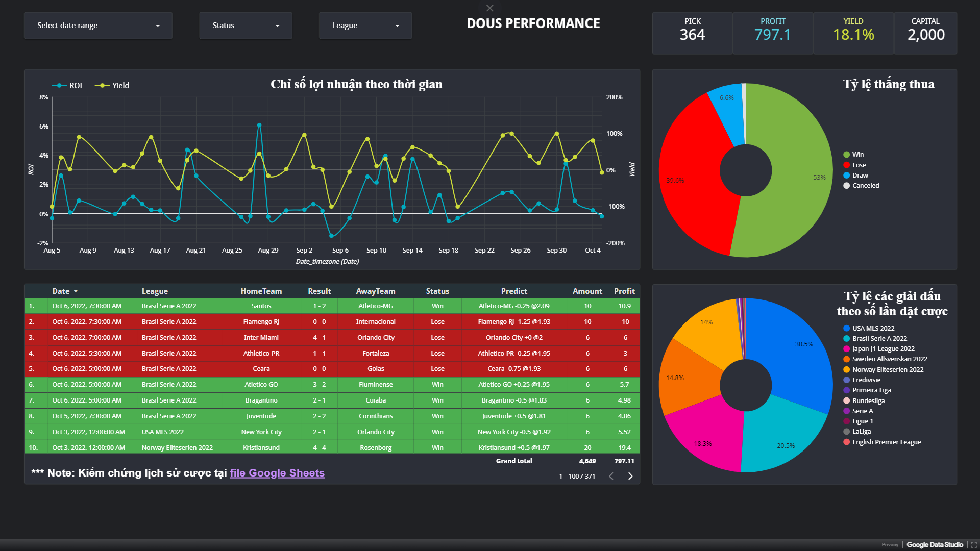Click the PROFIT 797.1 scorecard

click(x=773, y=33)
